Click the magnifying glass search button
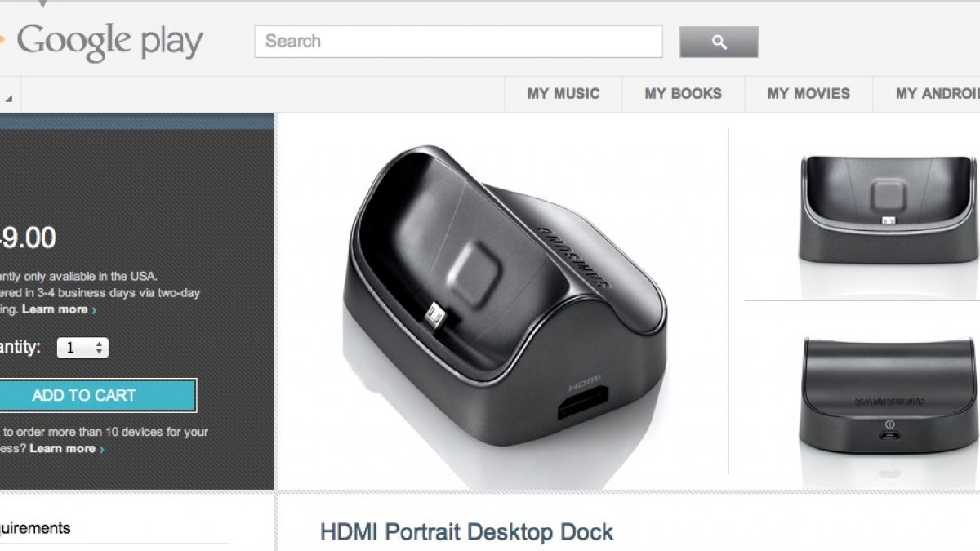This screenshot has width=980, height=551. point(719,42)
